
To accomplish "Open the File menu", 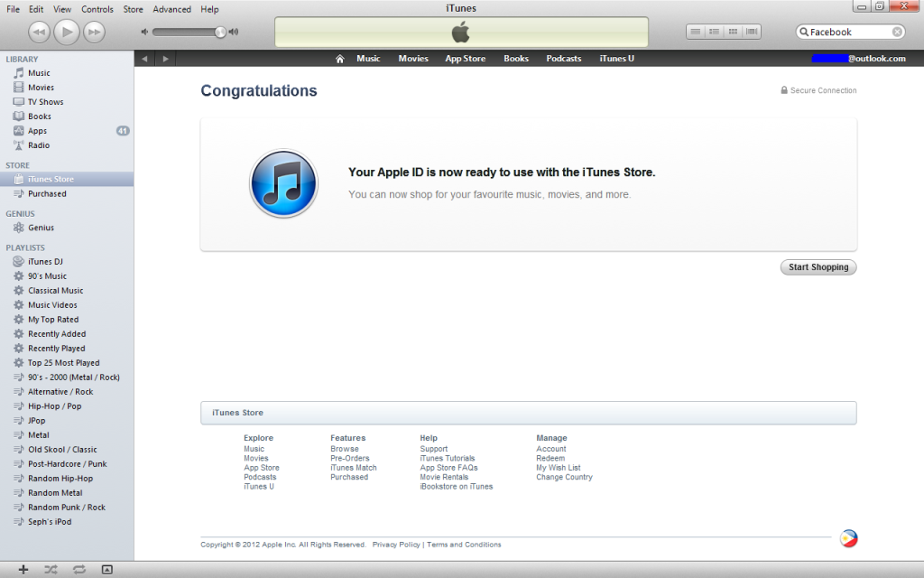I will [x=13, y=9].
